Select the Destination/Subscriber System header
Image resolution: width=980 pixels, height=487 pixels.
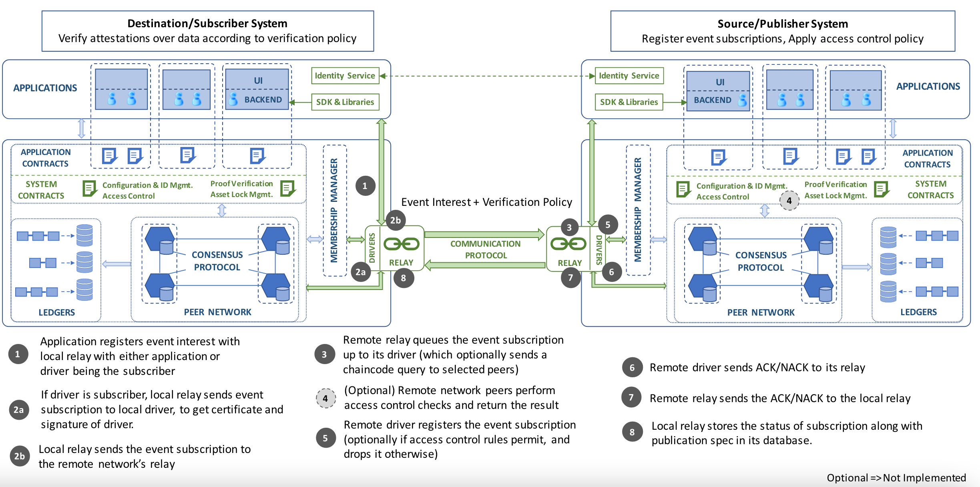coord(208,23)
